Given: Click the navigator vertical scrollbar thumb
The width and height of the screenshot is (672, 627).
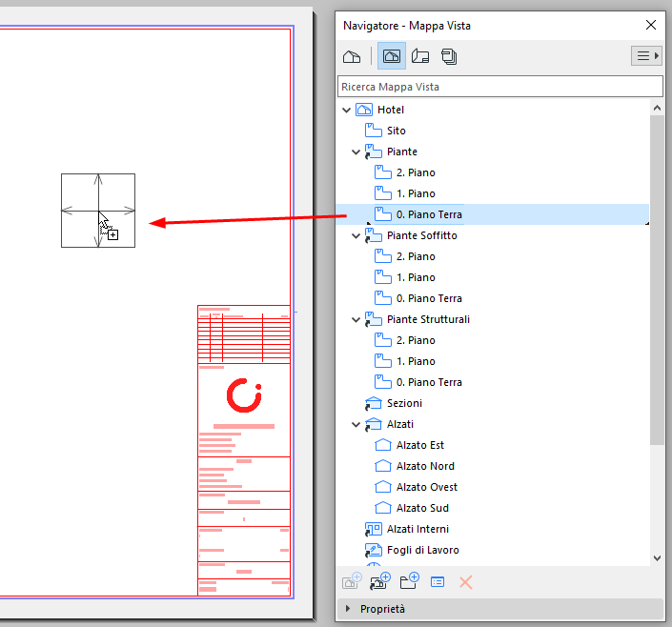Looking at the screenshot, I should (657, 280).
